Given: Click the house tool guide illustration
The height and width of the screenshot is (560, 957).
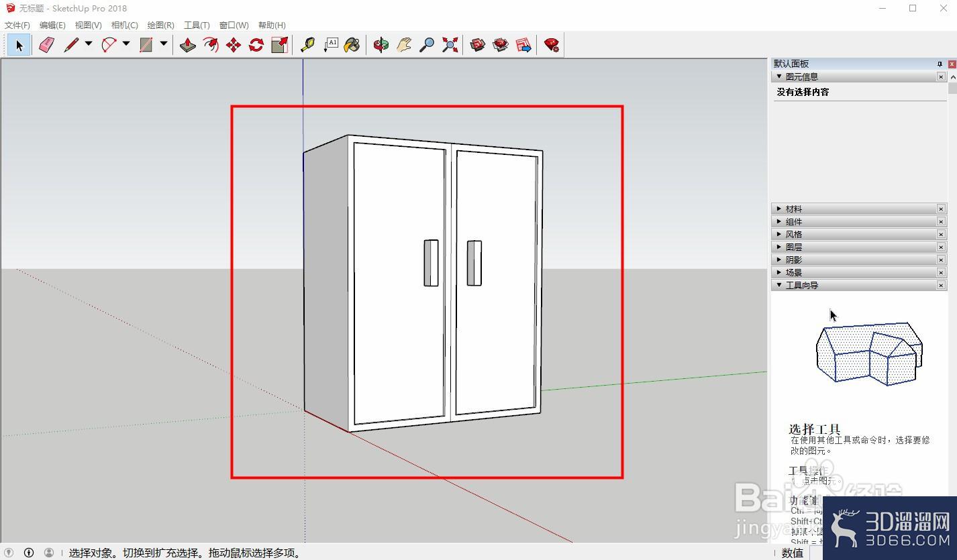Looking at the screenshot, I should click(x=869, y=353).
